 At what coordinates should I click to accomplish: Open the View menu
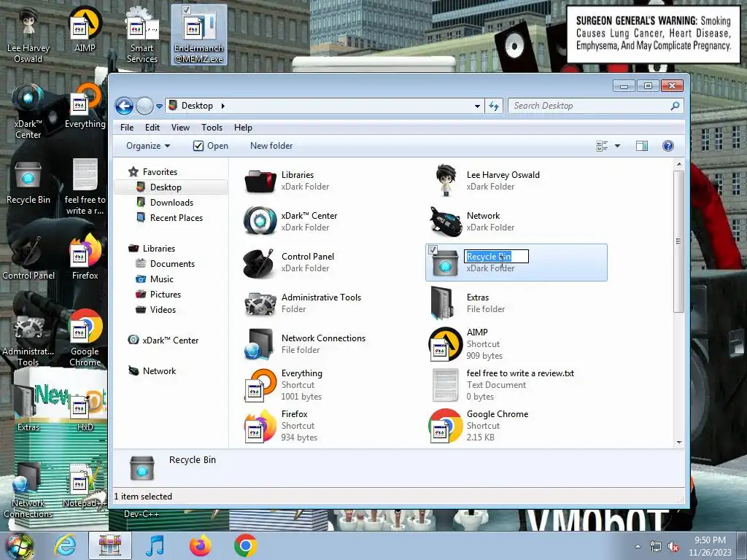tap(181, 128)
